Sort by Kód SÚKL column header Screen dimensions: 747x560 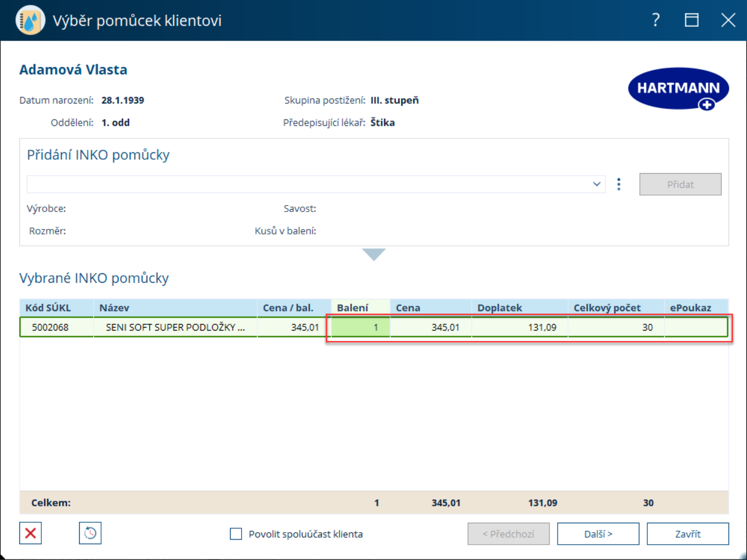click(x=56, y=308)
